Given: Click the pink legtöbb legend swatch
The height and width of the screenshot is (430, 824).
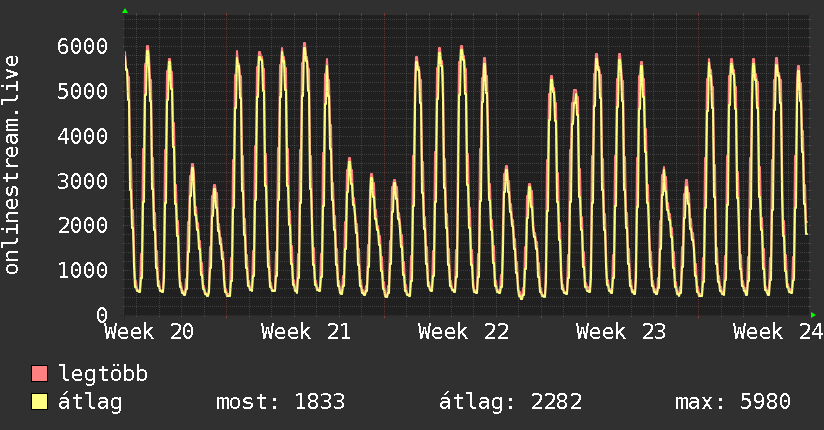Looking at the screenshot, I should (x=39, y=374).
